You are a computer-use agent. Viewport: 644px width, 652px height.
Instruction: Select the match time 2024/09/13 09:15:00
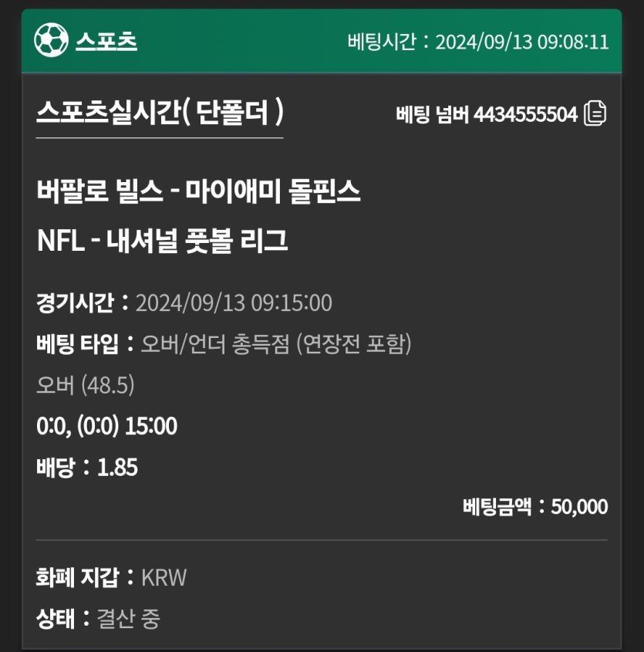[234, 302]
